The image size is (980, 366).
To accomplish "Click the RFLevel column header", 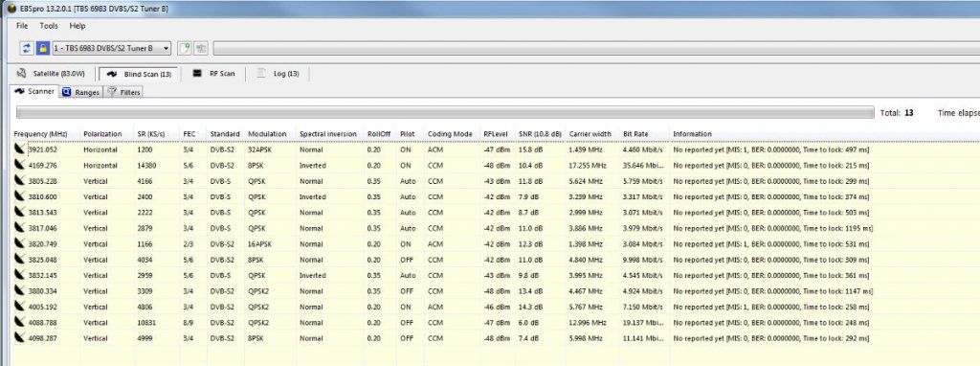I will [x=497, y=134].
